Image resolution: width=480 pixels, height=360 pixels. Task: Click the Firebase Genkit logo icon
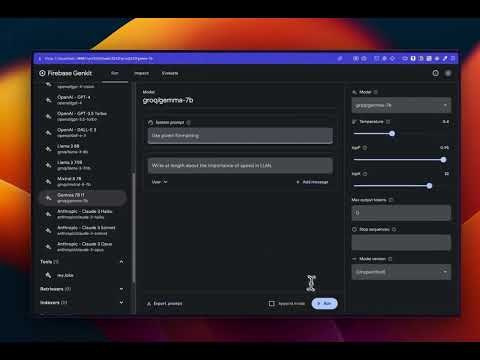tap(42, 73)
